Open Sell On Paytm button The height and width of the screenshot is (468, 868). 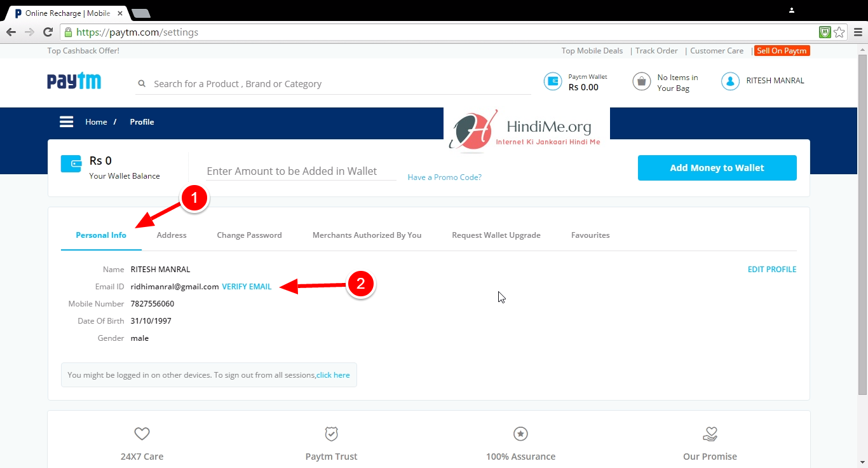tap(782, 51)
